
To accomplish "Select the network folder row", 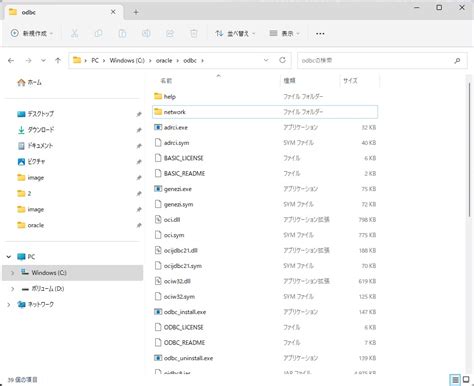I will [265, 112].
